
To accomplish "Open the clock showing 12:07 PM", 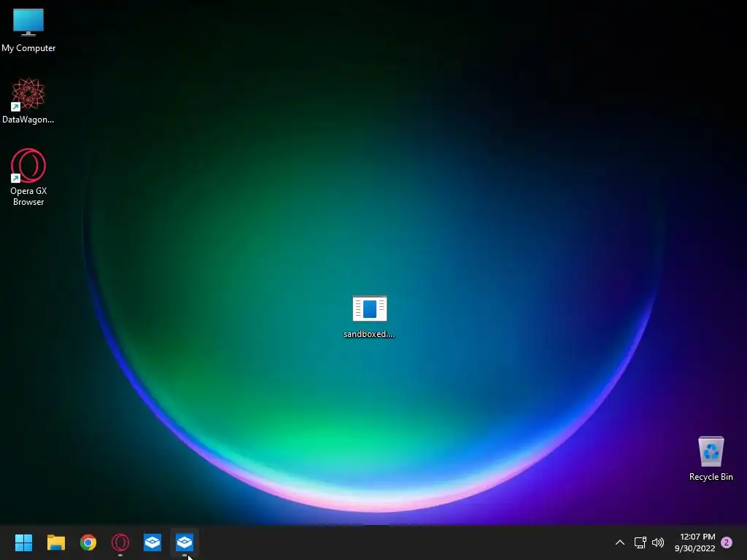I will tap(695, 542).
